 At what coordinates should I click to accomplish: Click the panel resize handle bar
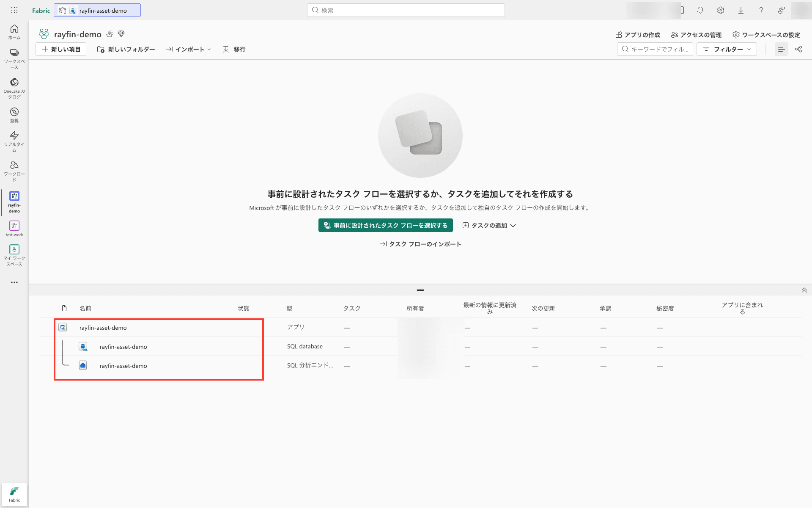tap(420, 290)
